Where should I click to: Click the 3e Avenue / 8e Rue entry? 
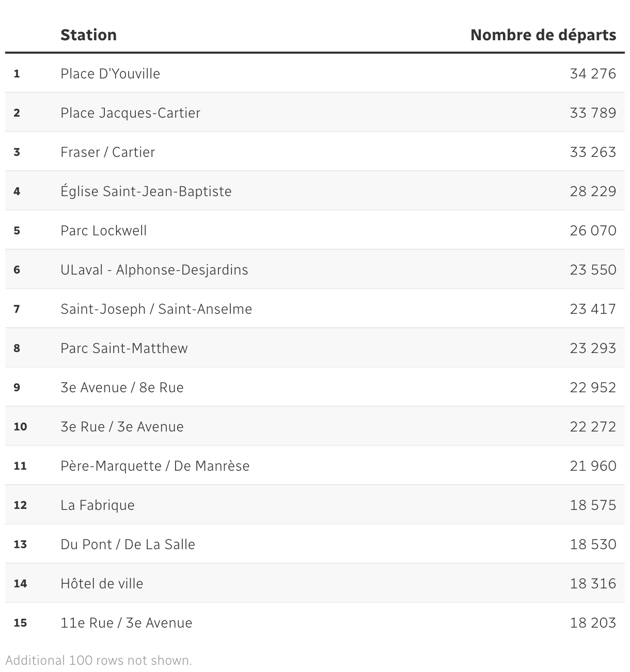tap(122, 388)
